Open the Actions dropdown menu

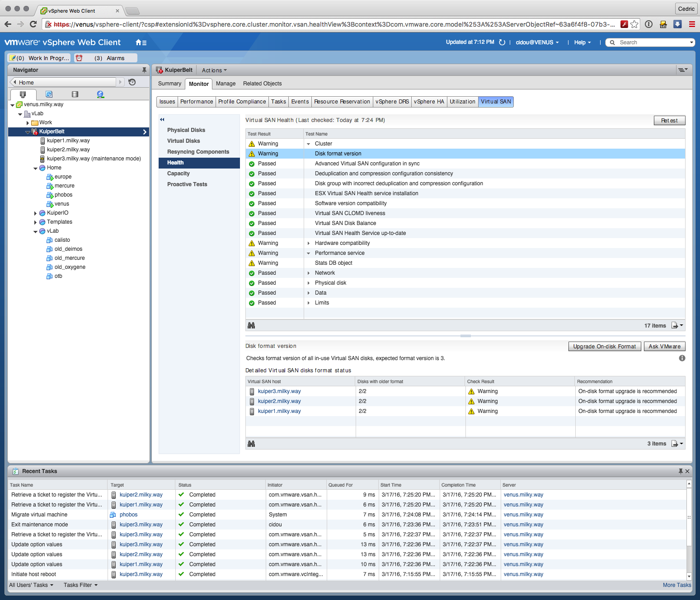pos(214,70)
